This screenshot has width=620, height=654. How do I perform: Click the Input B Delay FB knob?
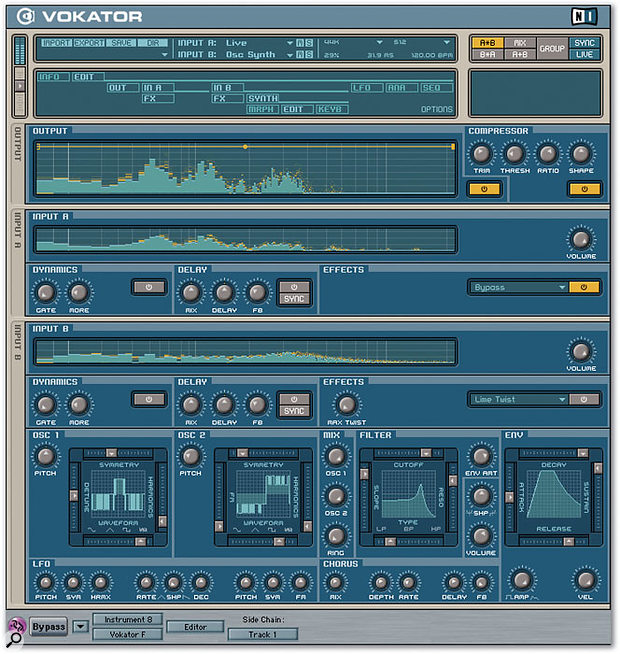(x=257, y=405)
